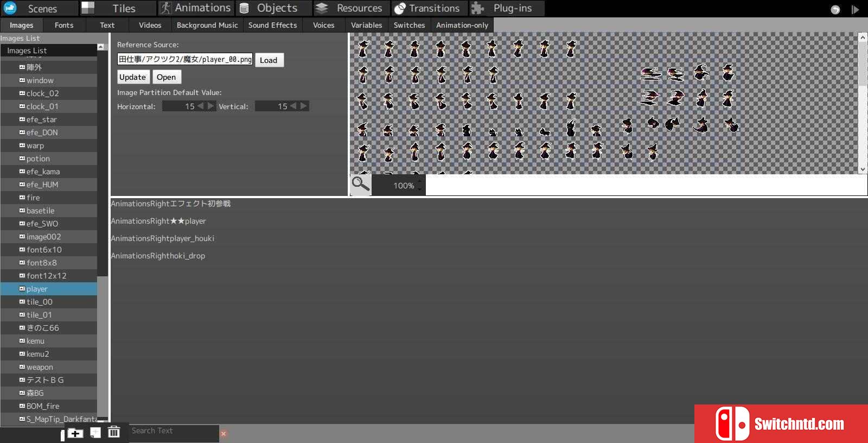Click the trash delete icon
The width and height of the screenshot is (868, 443).
tap(114, 432)
